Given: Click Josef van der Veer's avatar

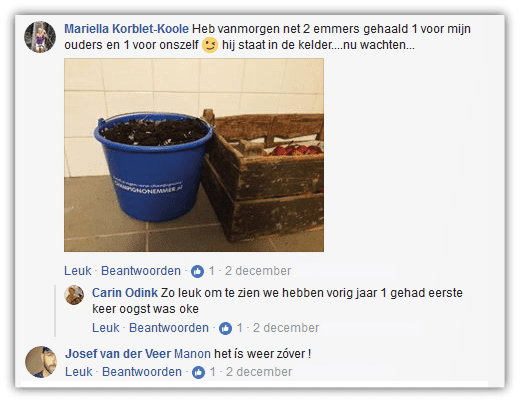Looking at the screenshot, I should [41, 362].
